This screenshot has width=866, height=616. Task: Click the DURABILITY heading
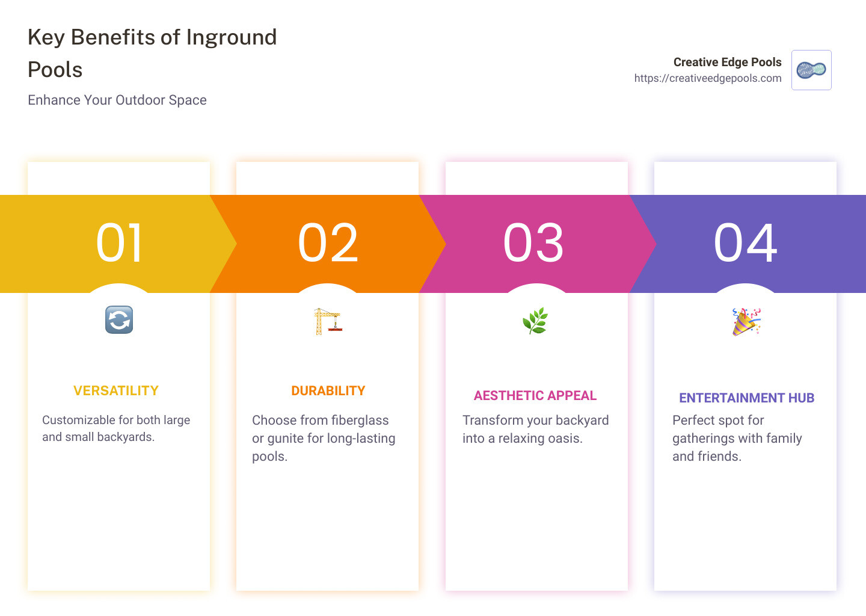coord(328,390)
